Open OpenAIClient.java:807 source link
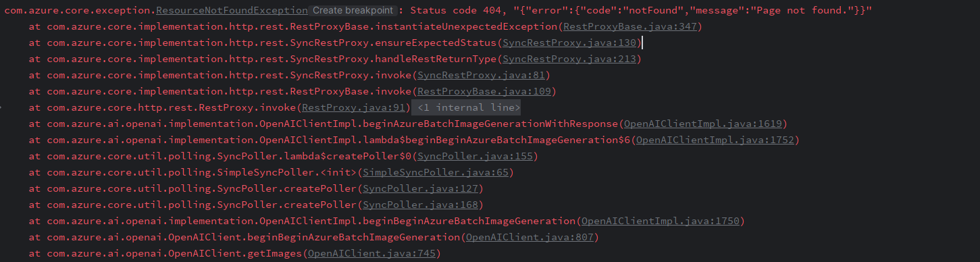 [530, 238]
